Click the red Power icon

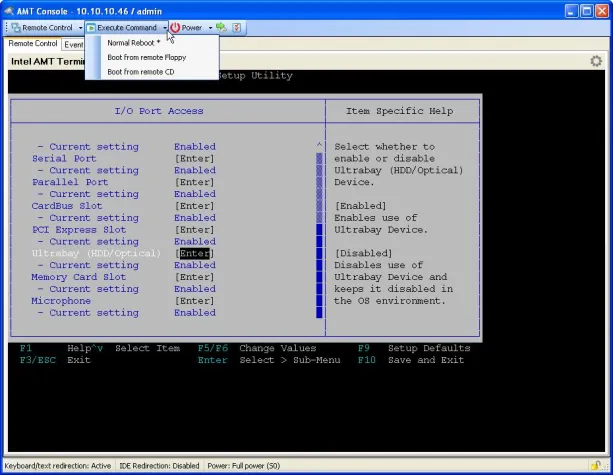click(x=175, y=27)
